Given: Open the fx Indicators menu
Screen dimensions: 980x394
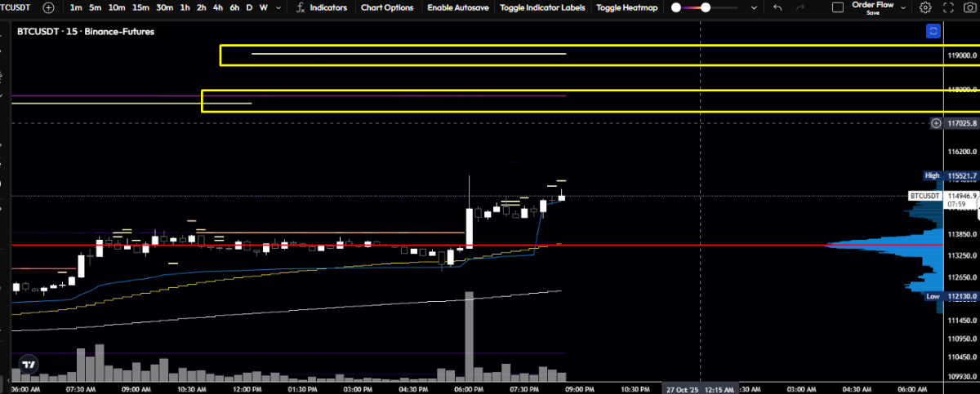Looking at the screenshot, I should click(x=322, y=7).
